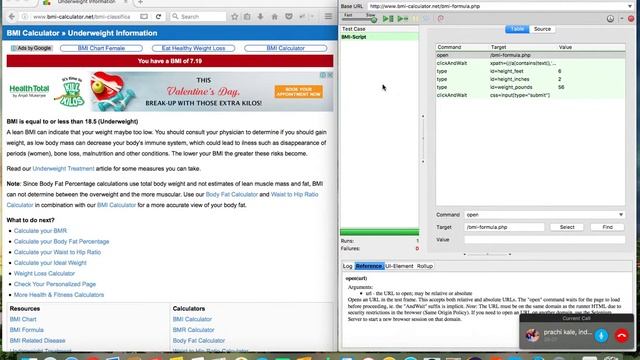
Task: Select the type id=height_inches row
Action: pyautogui.click(x=530, y=79)
